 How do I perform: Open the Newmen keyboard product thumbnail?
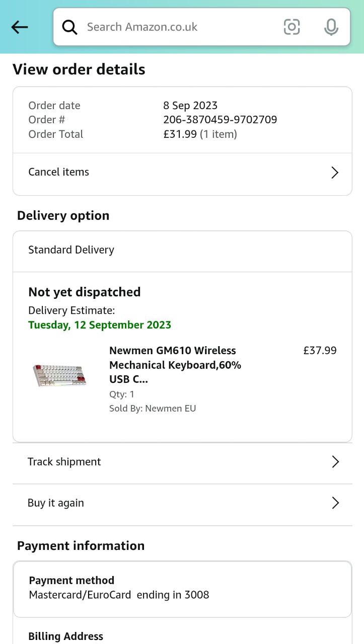[60, 375]
